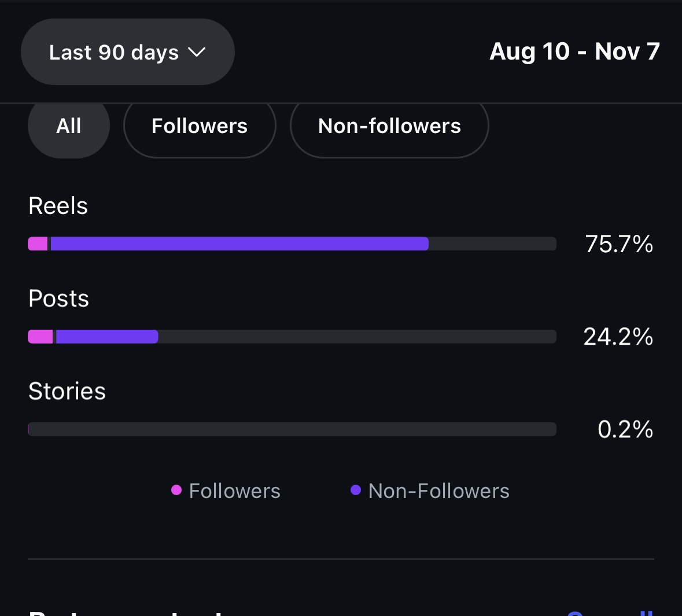Select the All filter tab
The image size is (682, 616).
click(x=69, y=126)
